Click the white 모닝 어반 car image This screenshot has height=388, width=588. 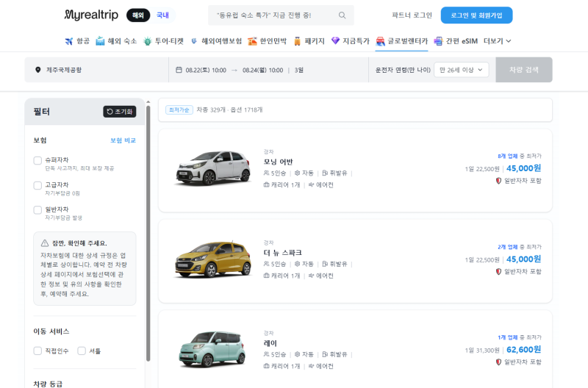pyautogui.click(x=213, y=168)
